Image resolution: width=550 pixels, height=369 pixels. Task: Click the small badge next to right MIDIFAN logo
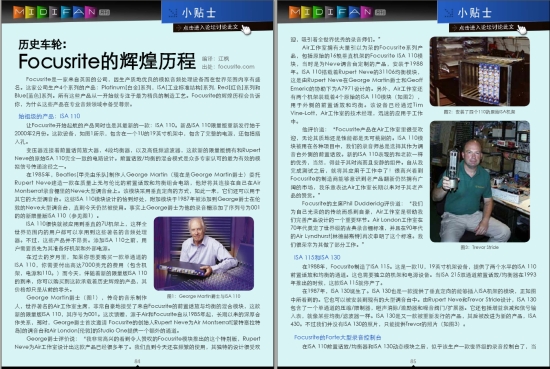click(380, 13)
